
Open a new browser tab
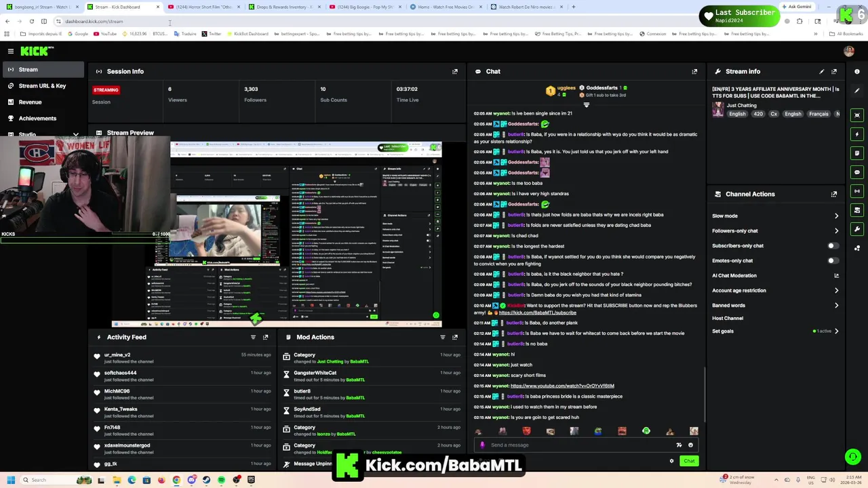[x=573, y=7]
